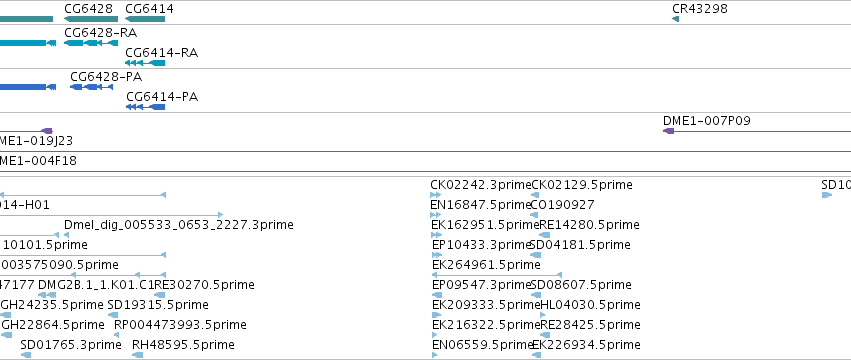Open the CG6428 gene label

point(88,9)
